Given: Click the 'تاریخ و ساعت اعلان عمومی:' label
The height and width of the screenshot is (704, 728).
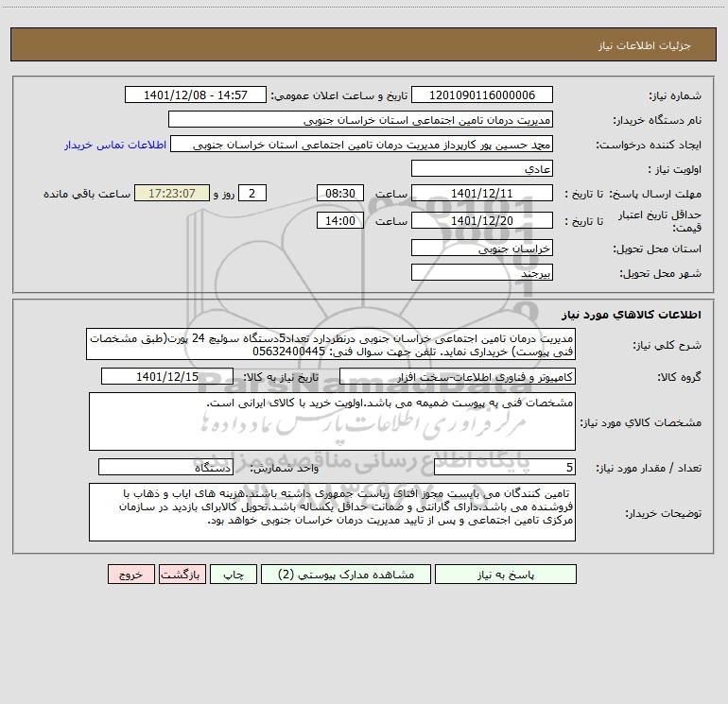Looking at the screenshot, I should pos(338,95).
